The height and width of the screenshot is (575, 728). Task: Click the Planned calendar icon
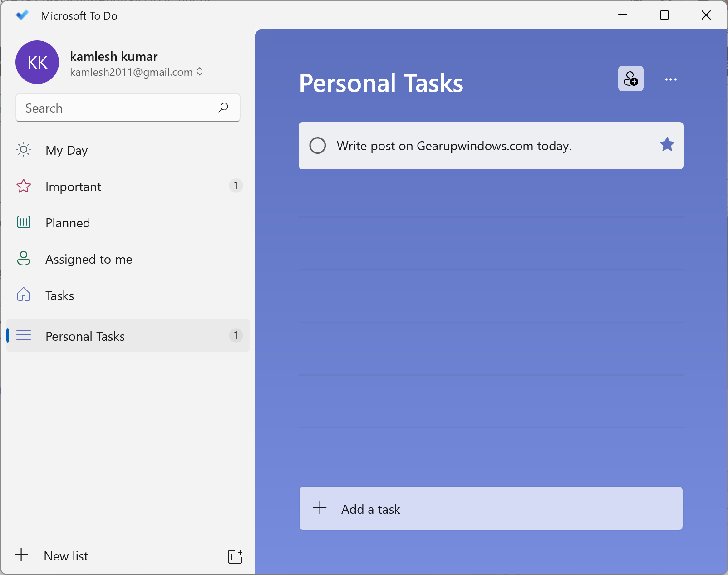24,222
